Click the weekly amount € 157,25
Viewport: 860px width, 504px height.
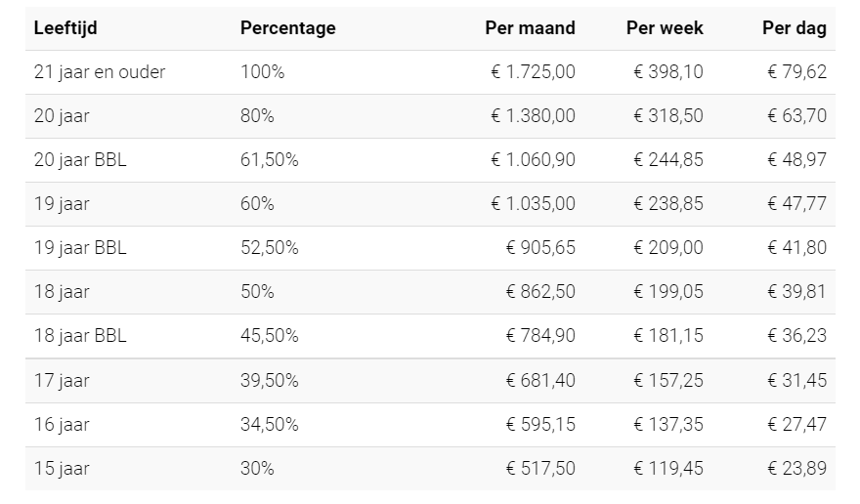coord(667,381)
